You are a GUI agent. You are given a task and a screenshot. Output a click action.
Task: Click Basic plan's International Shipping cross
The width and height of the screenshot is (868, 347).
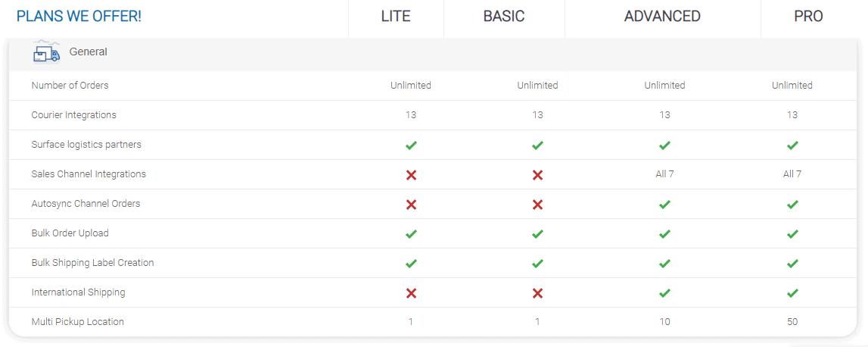[x=537, y=293]
